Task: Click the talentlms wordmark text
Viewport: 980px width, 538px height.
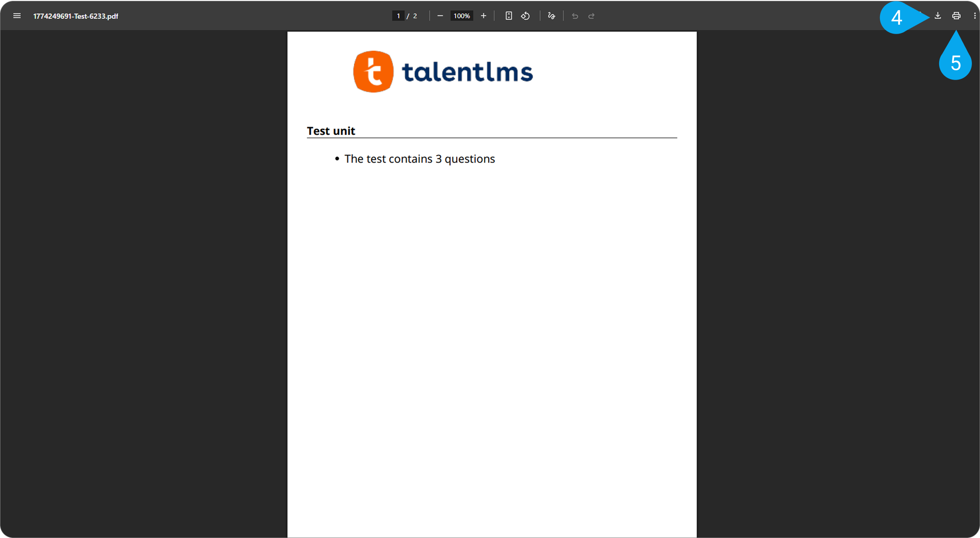Action: click(467, 72)
